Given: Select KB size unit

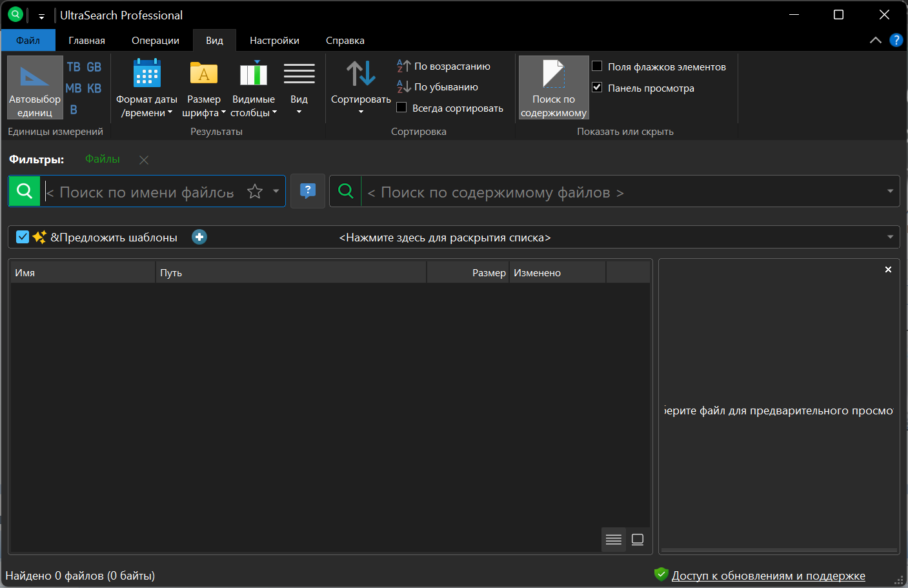Looking at the screenshot, I should (x=94, y=88).
